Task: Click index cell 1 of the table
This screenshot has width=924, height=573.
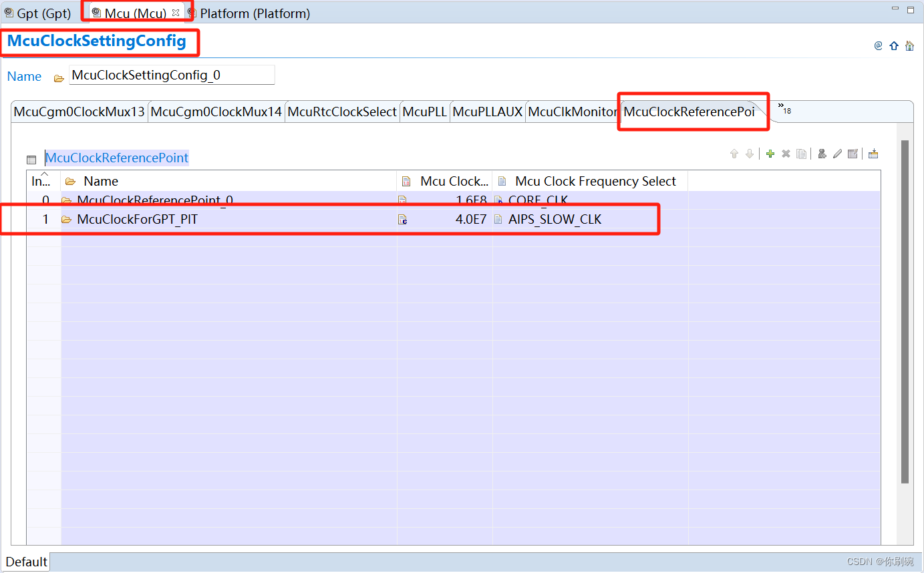Action: point(45,219)
